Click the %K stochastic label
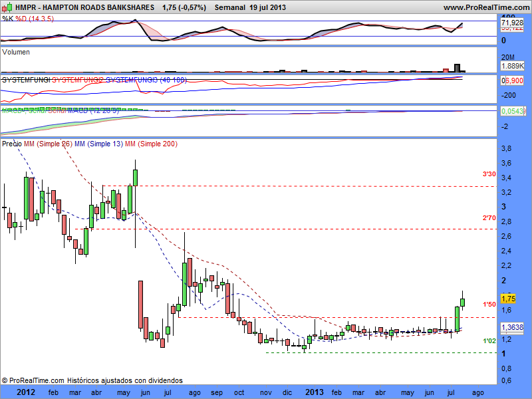This screenshot has height=399, width=532. pyautogui.click(x=7, y=19)
